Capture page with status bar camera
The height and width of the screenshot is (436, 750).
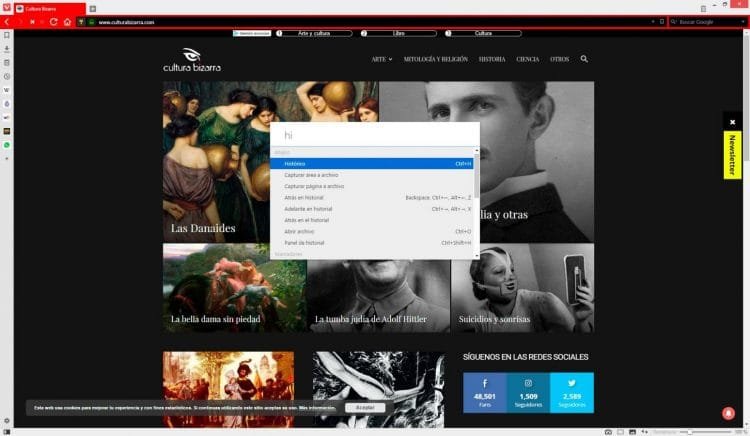pyautogui.click(x=608, y=432)
